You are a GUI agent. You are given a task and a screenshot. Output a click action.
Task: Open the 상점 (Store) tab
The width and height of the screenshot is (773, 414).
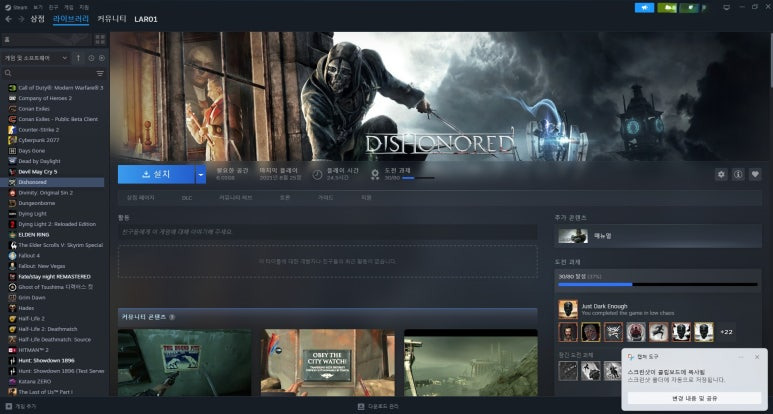37,19
